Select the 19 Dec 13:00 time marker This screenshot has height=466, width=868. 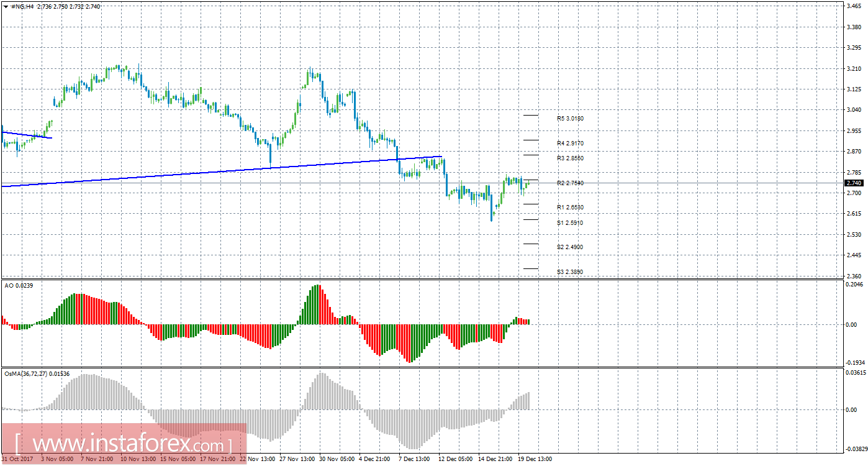[535, 459]
